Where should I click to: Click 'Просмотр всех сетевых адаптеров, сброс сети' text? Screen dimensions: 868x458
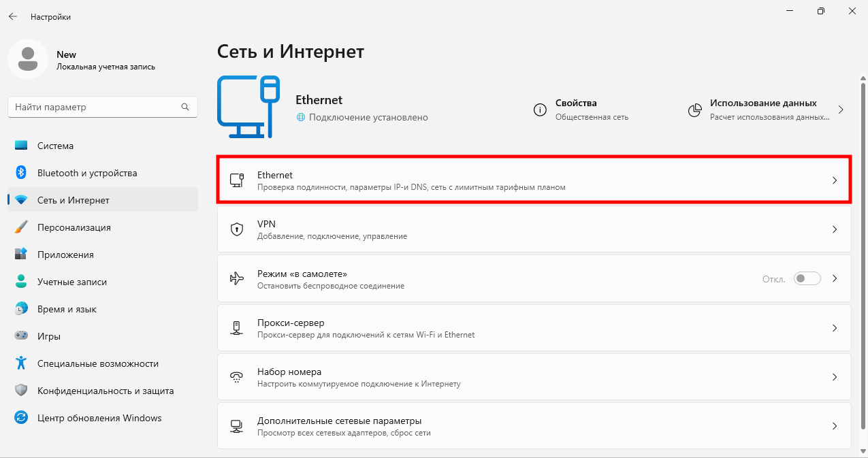[344, 433]
